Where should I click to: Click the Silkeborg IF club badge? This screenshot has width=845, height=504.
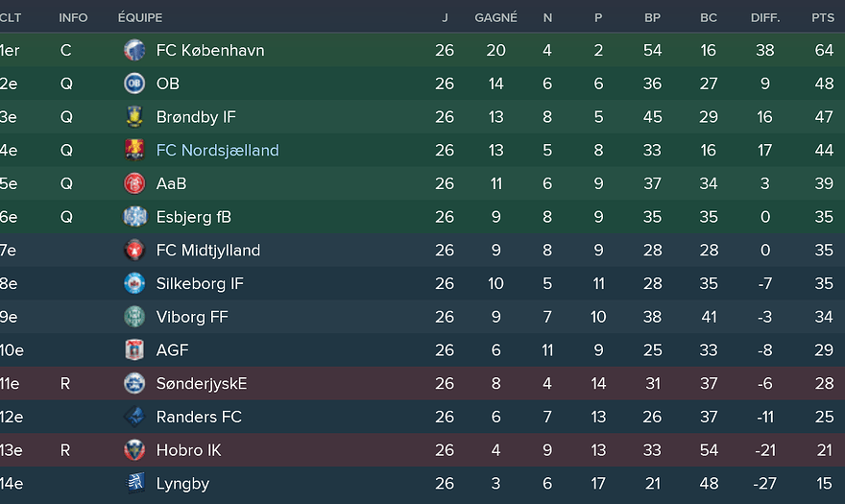tap(134, 283)
